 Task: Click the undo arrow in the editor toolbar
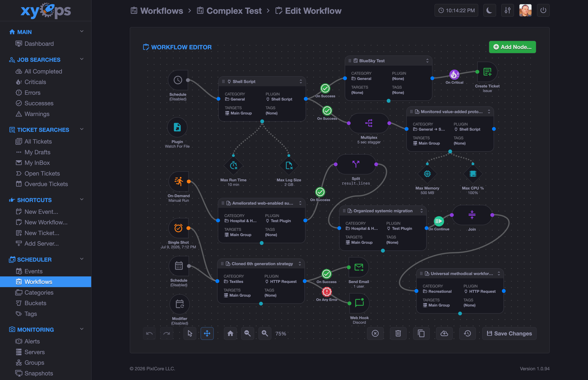pos(149,333)
